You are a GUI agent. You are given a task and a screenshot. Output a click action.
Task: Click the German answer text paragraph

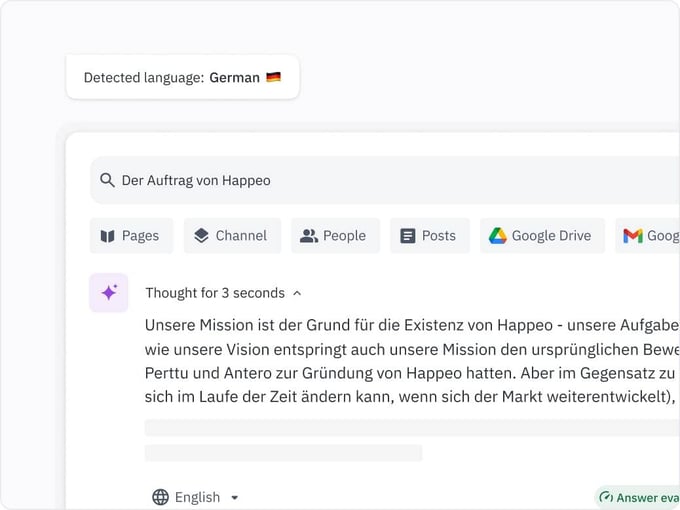click(x=410, y=360)
